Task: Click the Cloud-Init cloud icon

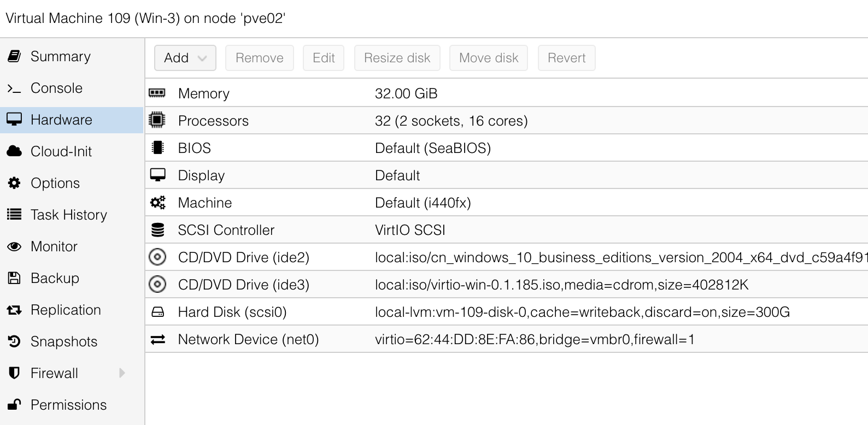Action: coord(14,151)
